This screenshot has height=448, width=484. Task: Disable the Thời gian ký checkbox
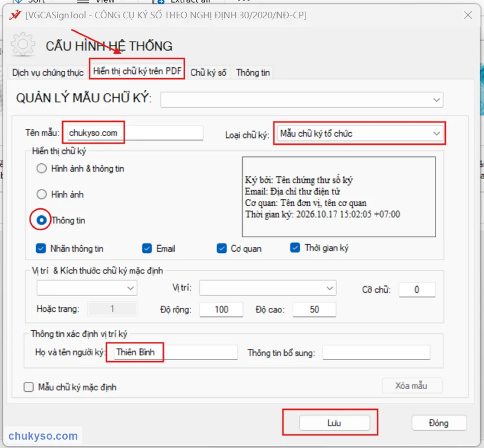pos(295,247)
